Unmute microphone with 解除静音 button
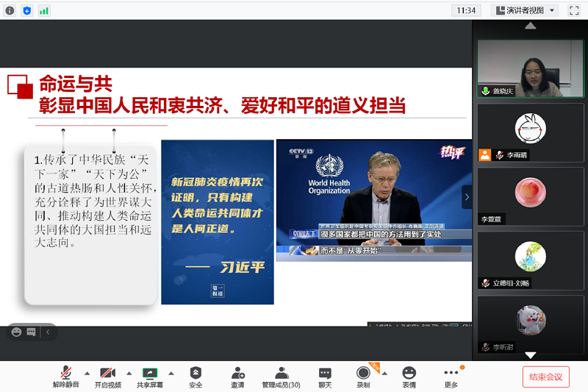The width and height of the screenshot is (588, 392). click(65, 377)
